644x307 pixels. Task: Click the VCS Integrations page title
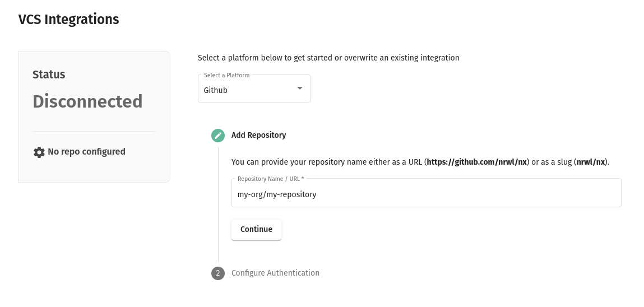68,19
